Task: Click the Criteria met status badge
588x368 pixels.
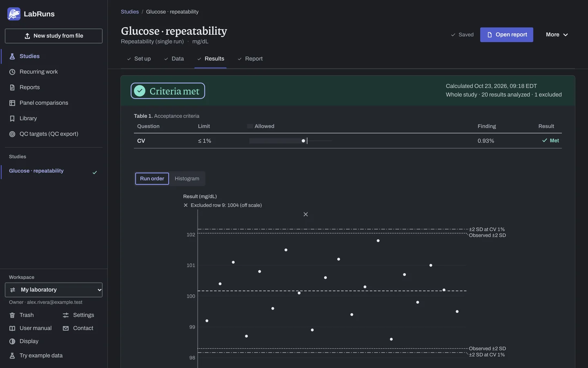Action: tap(168, 91)
